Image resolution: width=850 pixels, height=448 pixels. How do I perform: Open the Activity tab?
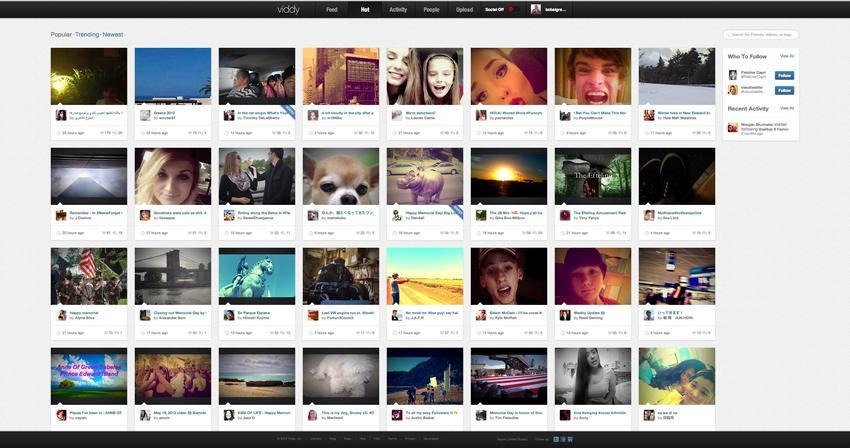point(398,9)
